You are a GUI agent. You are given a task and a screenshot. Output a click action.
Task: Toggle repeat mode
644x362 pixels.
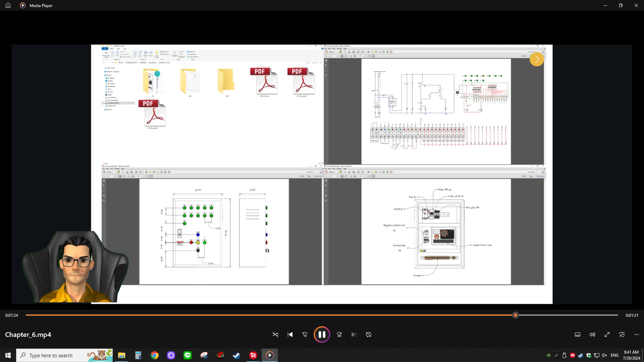(x=369, y=334)
